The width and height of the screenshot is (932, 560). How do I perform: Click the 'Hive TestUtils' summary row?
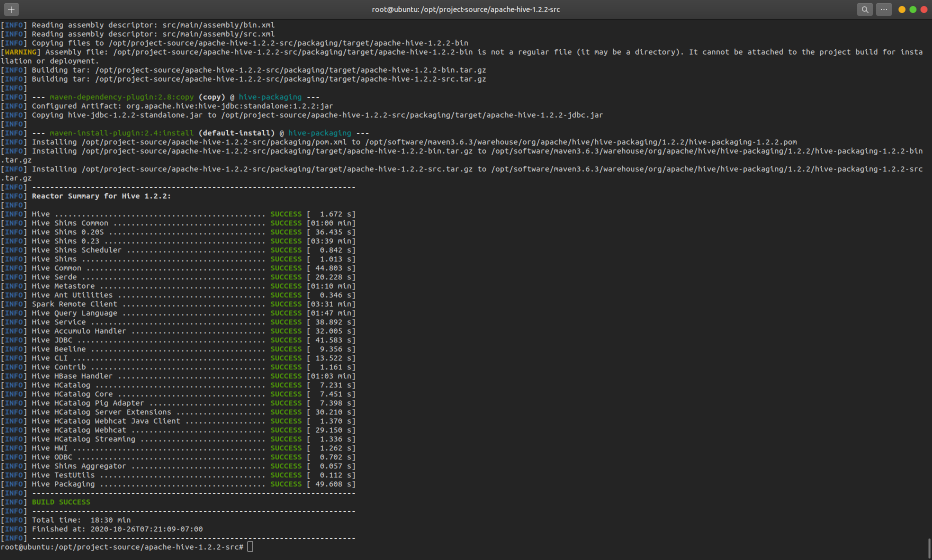click(x=178, y=475)
